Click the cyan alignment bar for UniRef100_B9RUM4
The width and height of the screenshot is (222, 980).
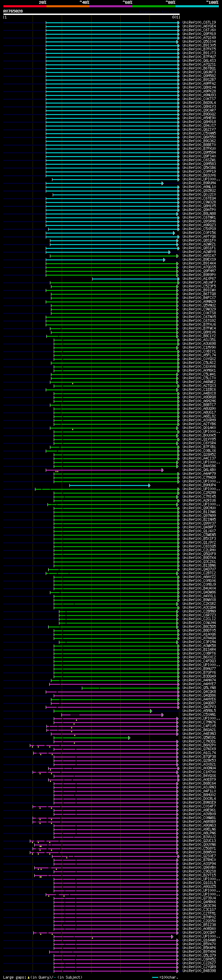[105, 183]
